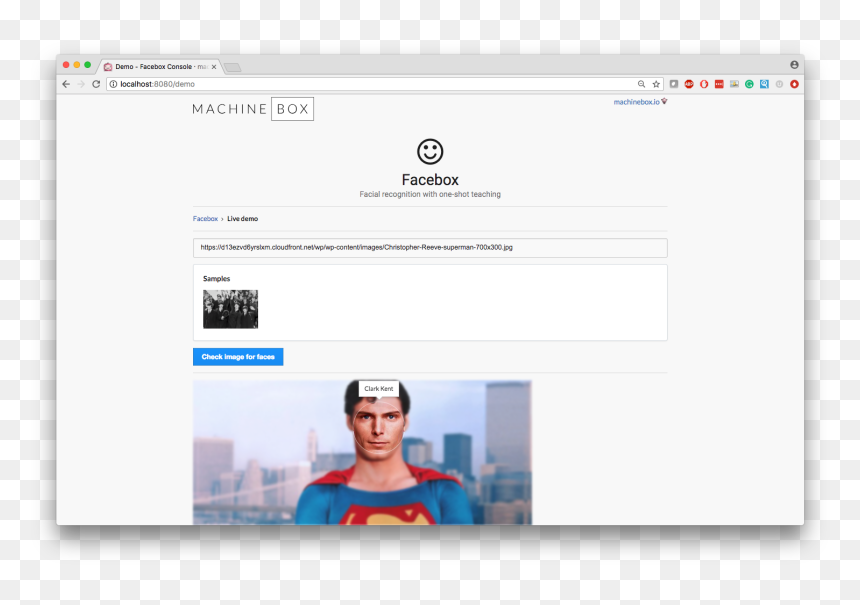Open the green Grammarly extension

click(x=749, y=84)
